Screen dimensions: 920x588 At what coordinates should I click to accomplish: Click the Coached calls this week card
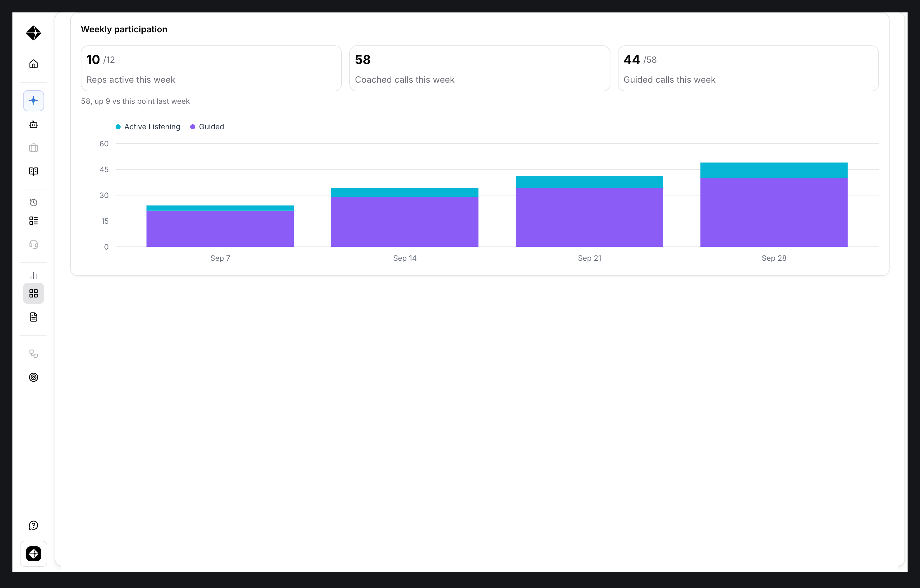[x=480, y=68]
